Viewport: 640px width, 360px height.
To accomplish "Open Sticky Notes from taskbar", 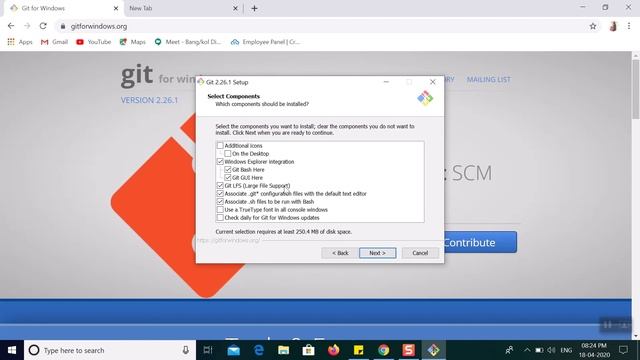I will coord(358,350).
